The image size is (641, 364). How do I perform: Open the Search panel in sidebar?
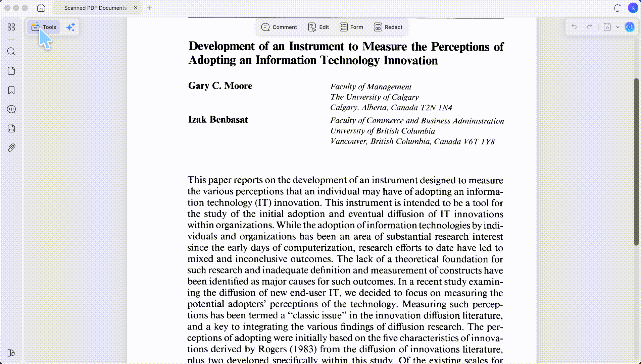point(11,51)
